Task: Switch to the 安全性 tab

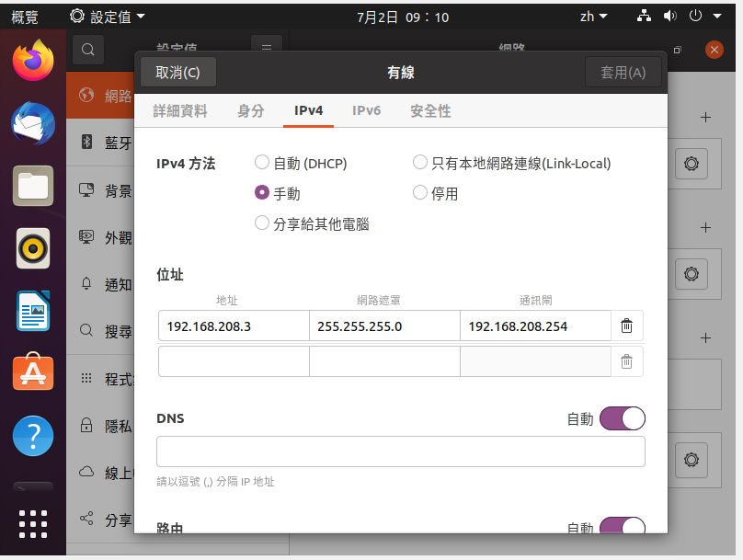Action: 430,110
